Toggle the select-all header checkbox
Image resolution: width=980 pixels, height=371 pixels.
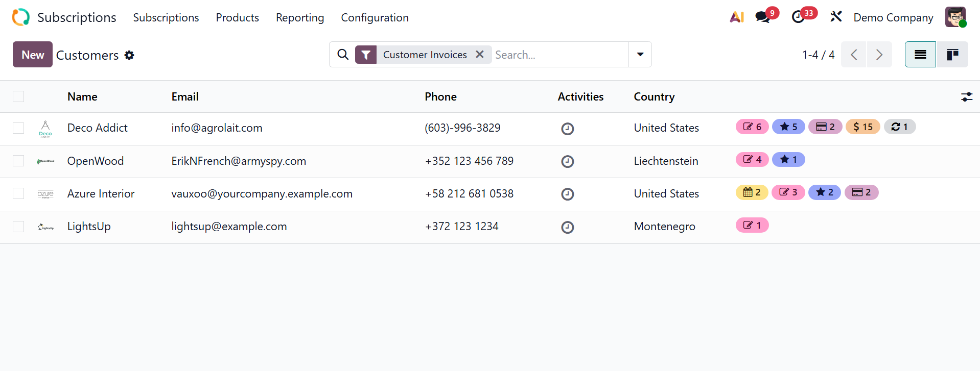[18, 96]
